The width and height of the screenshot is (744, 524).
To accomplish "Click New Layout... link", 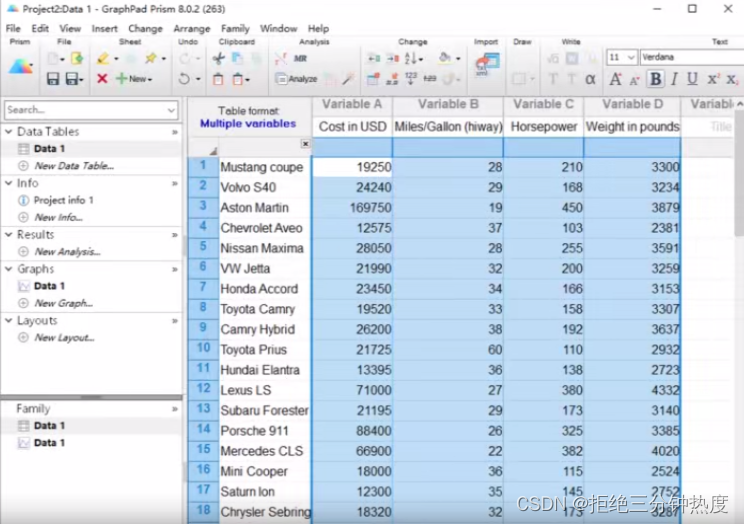I will pos(65,337).
